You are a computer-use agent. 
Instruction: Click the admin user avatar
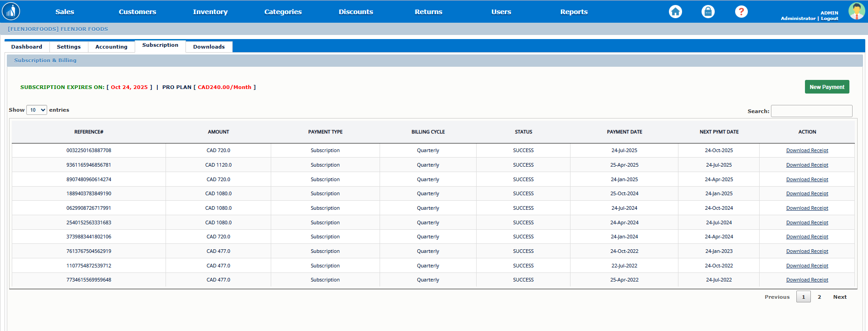pos(856,11)
